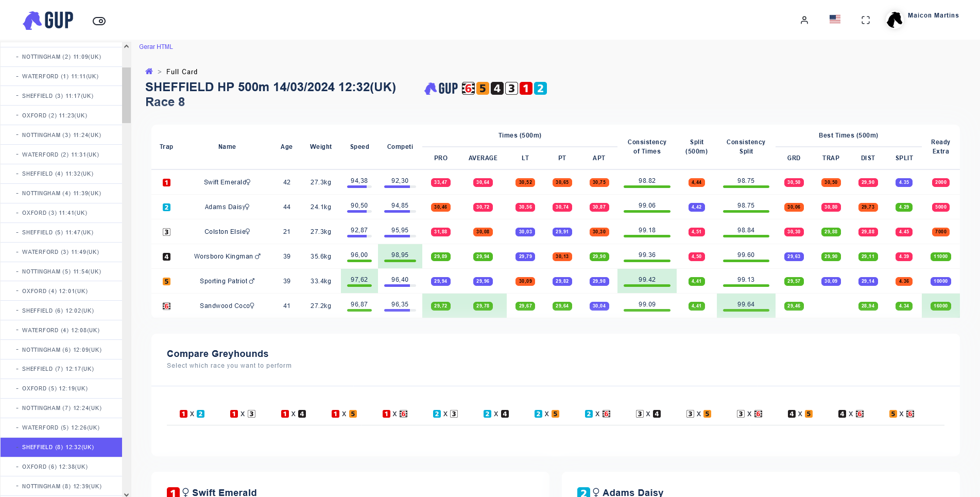The image size is (980, 497).
Task: Click the Weight column header
Action: (x=321, y=147)
